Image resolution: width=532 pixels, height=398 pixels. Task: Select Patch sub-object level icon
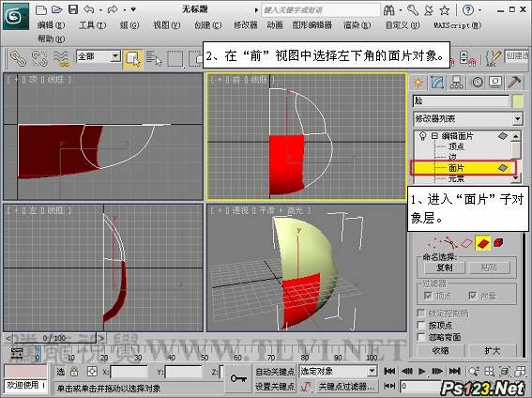click(483, 243)
